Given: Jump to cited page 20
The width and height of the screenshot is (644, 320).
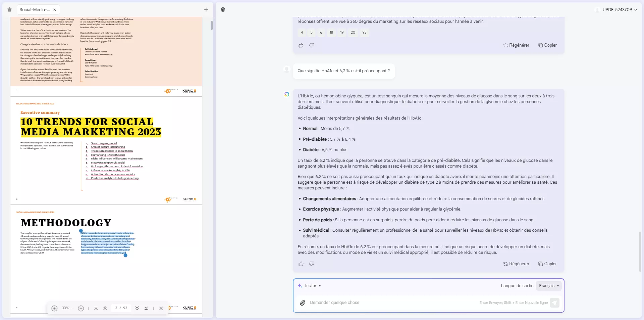Looking at the screenshot, I should pyautogui.click(x=353, y=33).
